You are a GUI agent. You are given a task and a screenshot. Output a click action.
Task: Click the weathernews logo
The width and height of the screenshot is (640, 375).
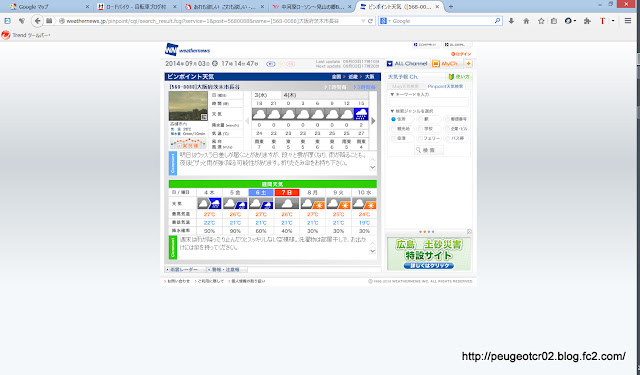pos(187,50)
